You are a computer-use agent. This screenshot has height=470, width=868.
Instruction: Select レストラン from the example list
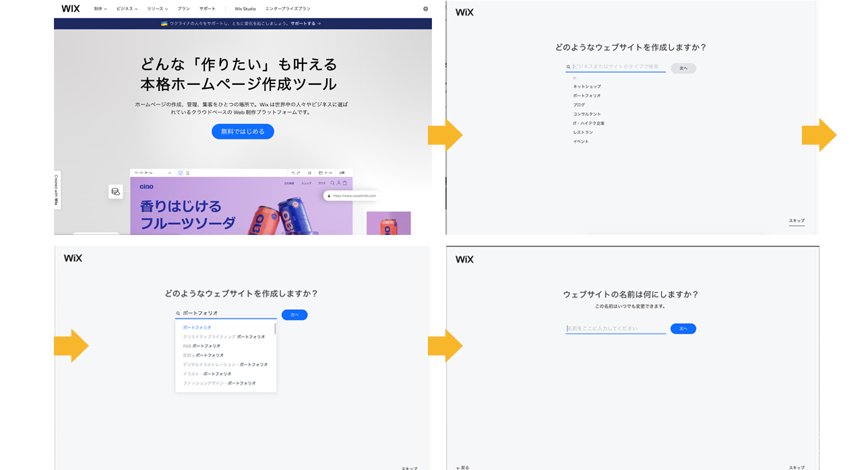(x=583, y=132)
